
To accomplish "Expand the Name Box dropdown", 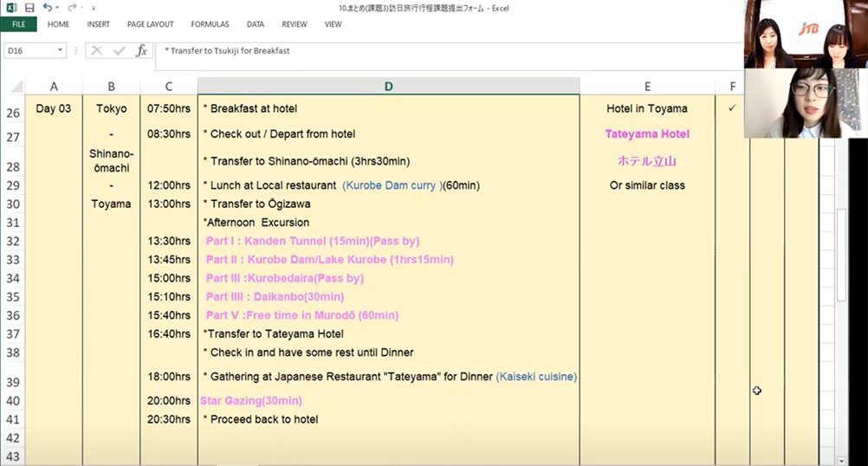I will [61, 51].
